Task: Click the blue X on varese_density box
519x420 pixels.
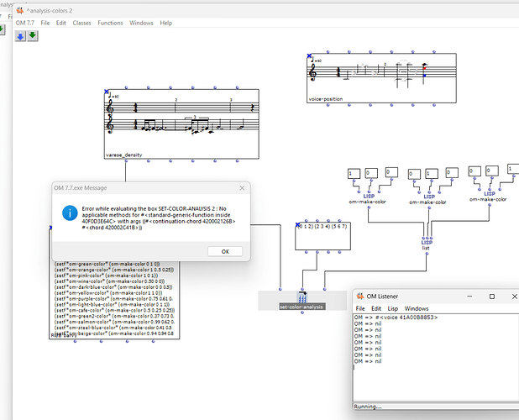Action: (x=107, y=92)
